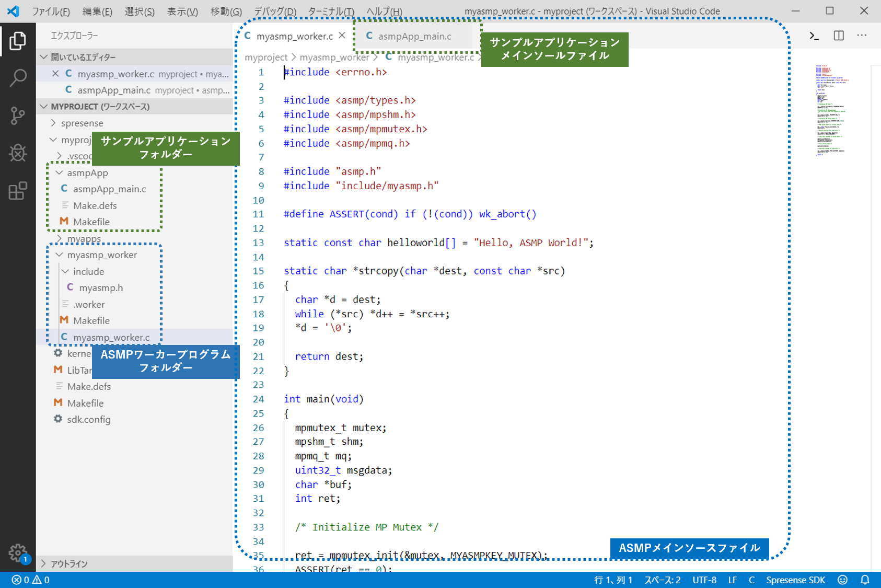This screenshot has height=588, width=881.
Task: Open more editor actions with the ellipsis icon
Action: click(x=862, y=36)
